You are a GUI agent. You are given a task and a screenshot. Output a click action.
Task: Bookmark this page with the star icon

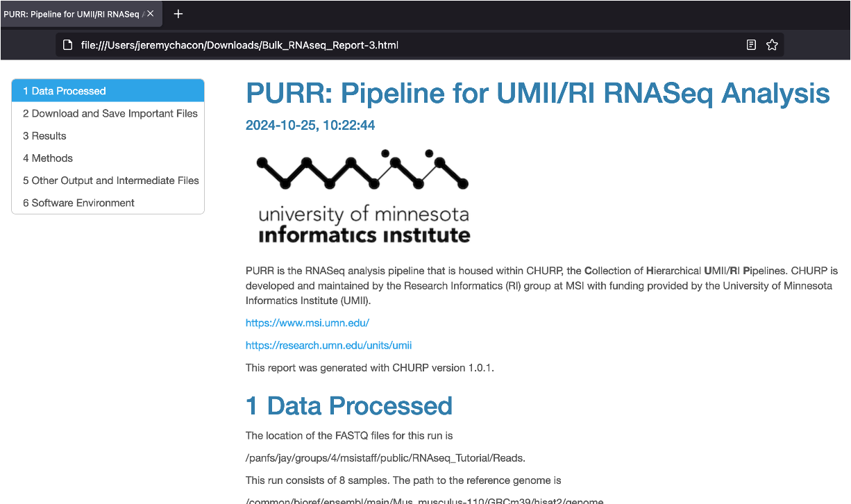coord(772,45)
